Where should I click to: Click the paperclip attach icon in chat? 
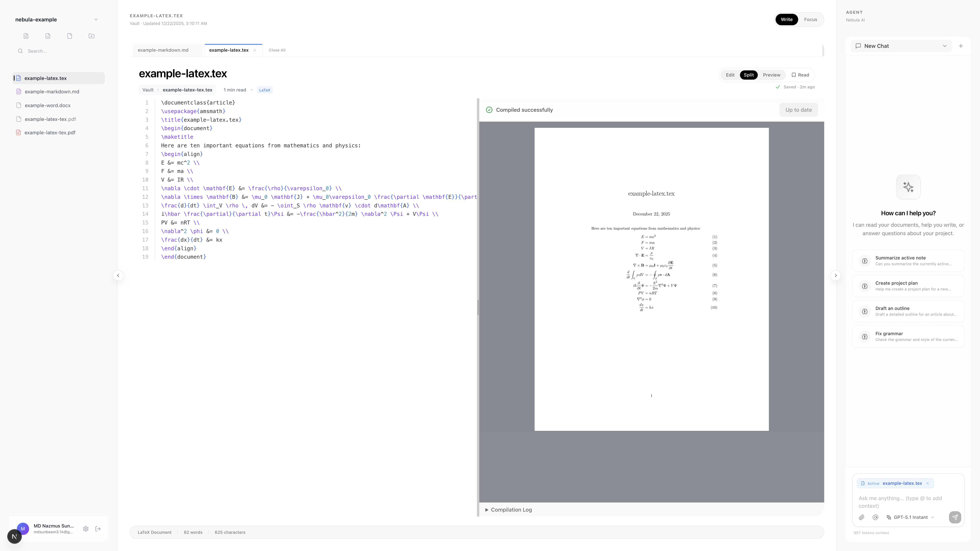[861, 517]
